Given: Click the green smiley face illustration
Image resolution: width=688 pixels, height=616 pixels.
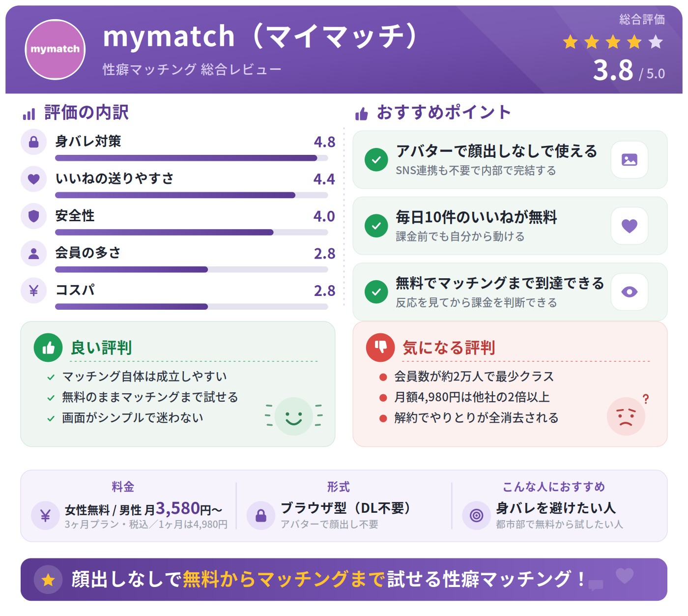Looking at the screenshot, I should (x=294, y=416).
